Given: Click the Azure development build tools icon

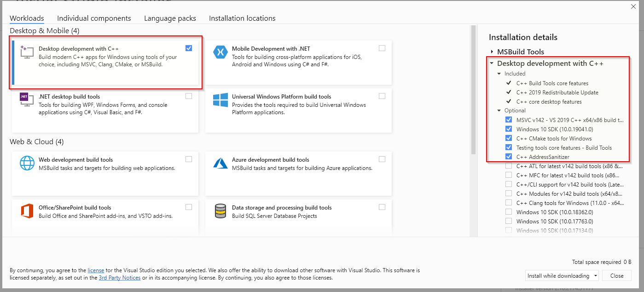Looking at the screenshot, I should [x=220, y=163].
